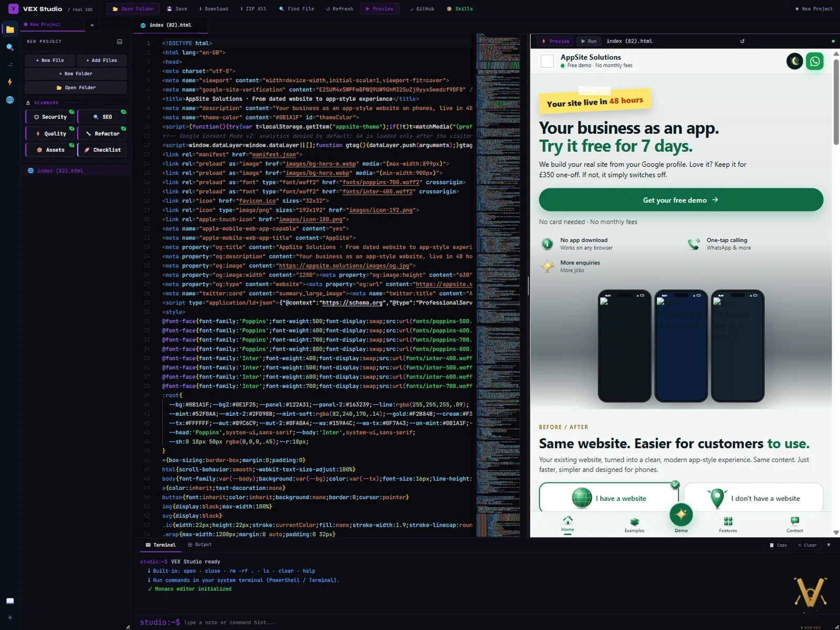Reload the preview pane with refresh arrow

[x=742, y=41]
